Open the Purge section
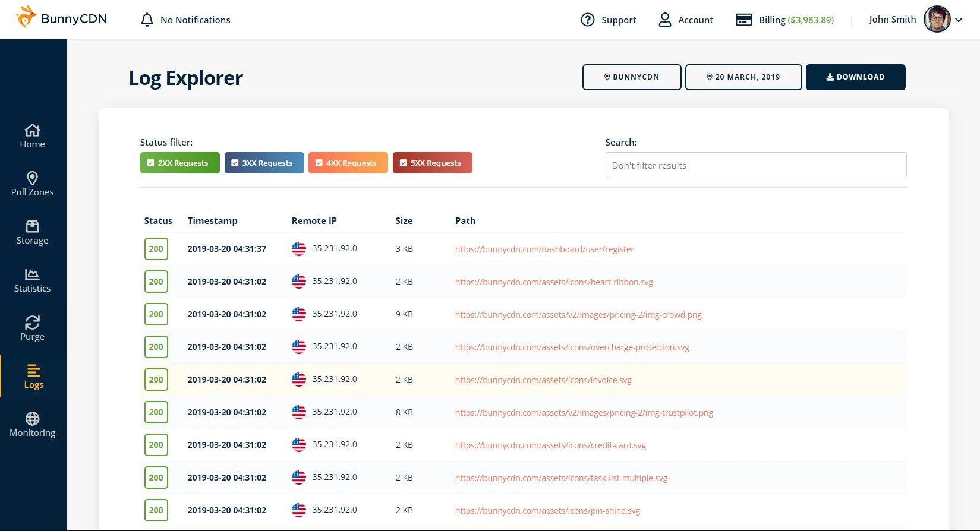This screenshot has height=531, width=980. (x=32, y=328)
